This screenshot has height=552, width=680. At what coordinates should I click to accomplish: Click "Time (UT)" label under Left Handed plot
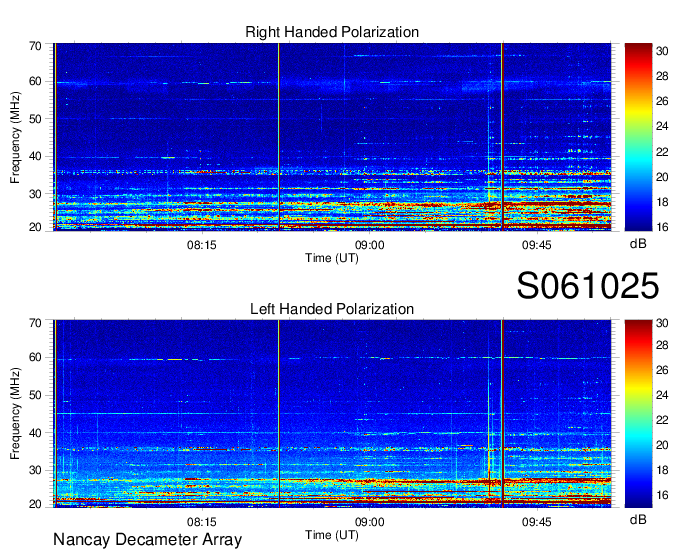click(332, 535)
